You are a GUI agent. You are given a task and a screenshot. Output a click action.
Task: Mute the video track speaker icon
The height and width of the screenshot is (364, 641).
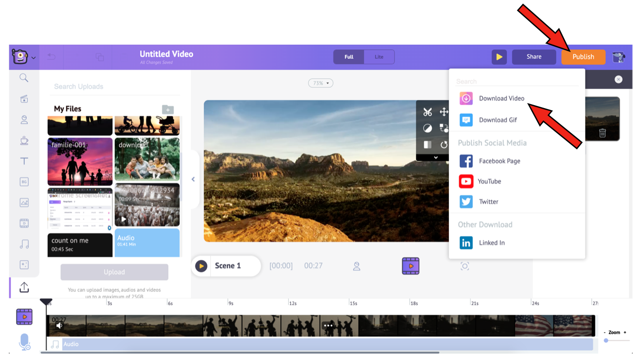pyautogui.click(x=59, y=326)
